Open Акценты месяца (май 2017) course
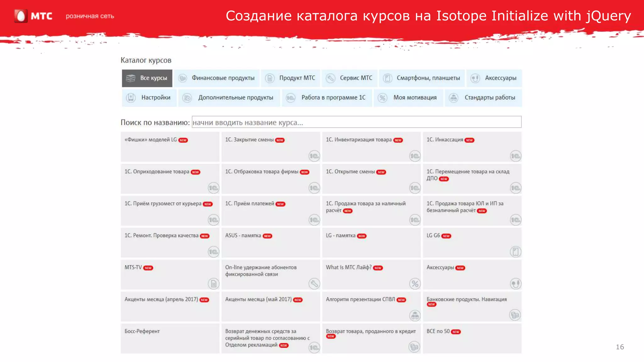 271,306
